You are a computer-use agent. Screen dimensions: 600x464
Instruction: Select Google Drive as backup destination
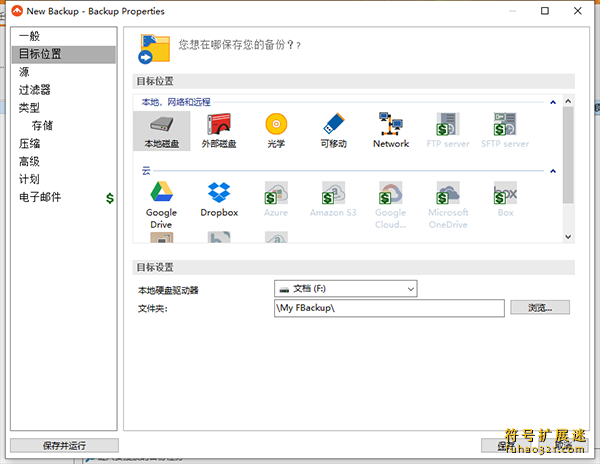(161, 205)
